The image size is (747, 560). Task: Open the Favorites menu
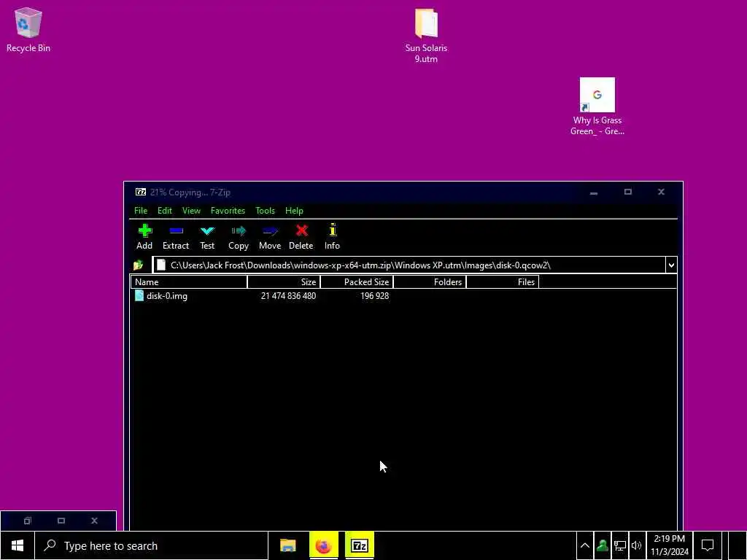(x=228, y=211)
